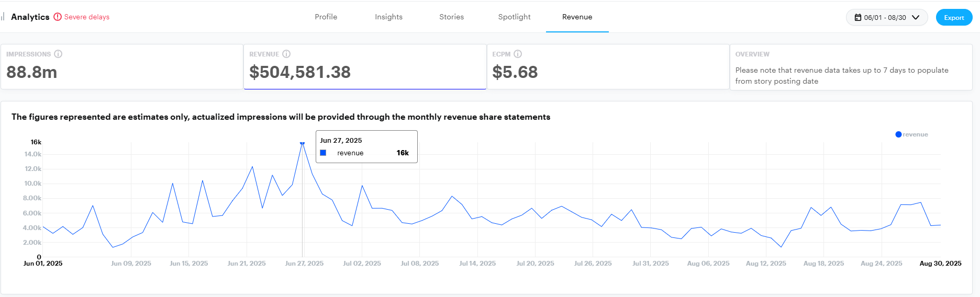Expand the date range chevron arrow

pyautogui.click(x=916, y=17)
